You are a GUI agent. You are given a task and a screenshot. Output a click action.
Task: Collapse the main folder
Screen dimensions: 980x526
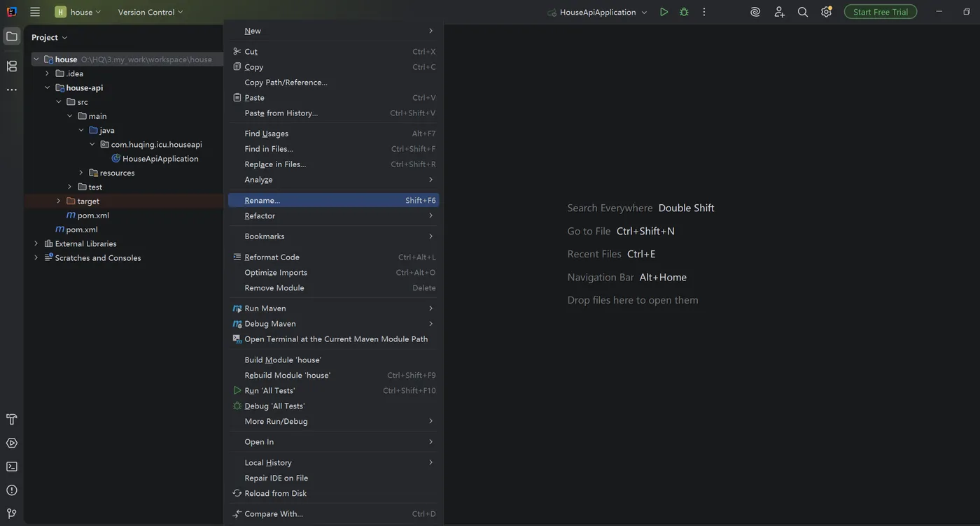(x=70, y=116)
